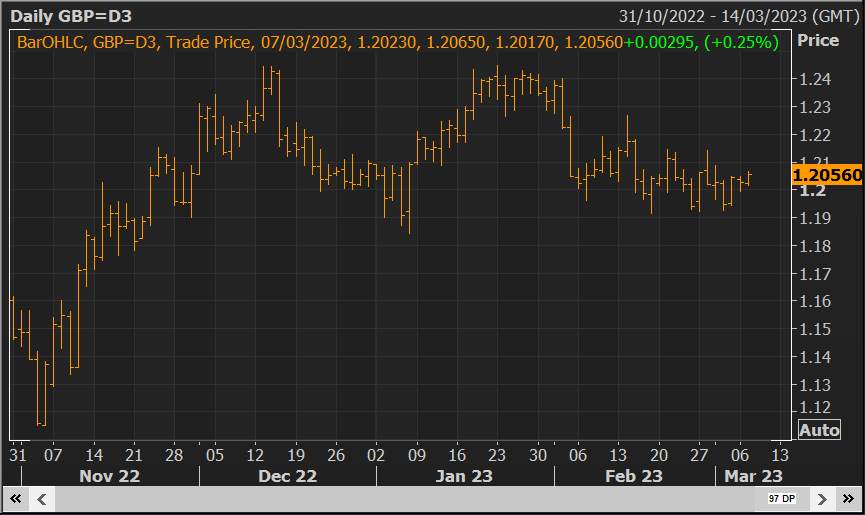The height and width of the screenshot is (515, 865).
Task: Click the 05 date tick label
Action: (215, 455)
